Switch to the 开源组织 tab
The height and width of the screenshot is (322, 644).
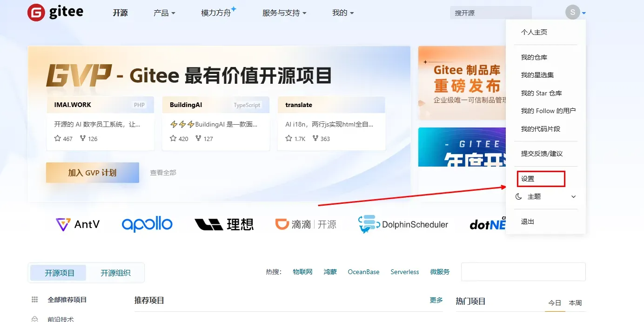(x=115, y=273)
